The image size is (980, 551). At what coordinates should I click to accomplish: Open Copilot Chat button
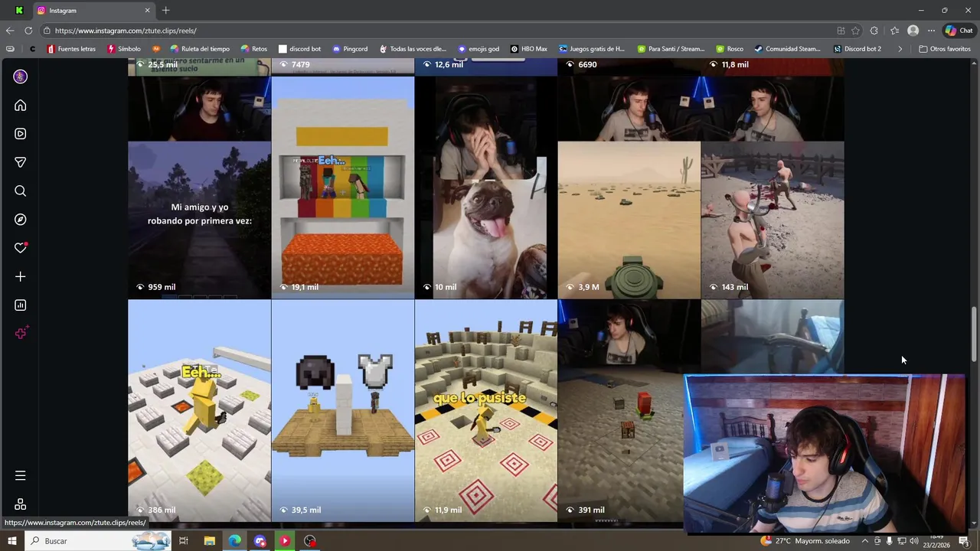point(959,31)
